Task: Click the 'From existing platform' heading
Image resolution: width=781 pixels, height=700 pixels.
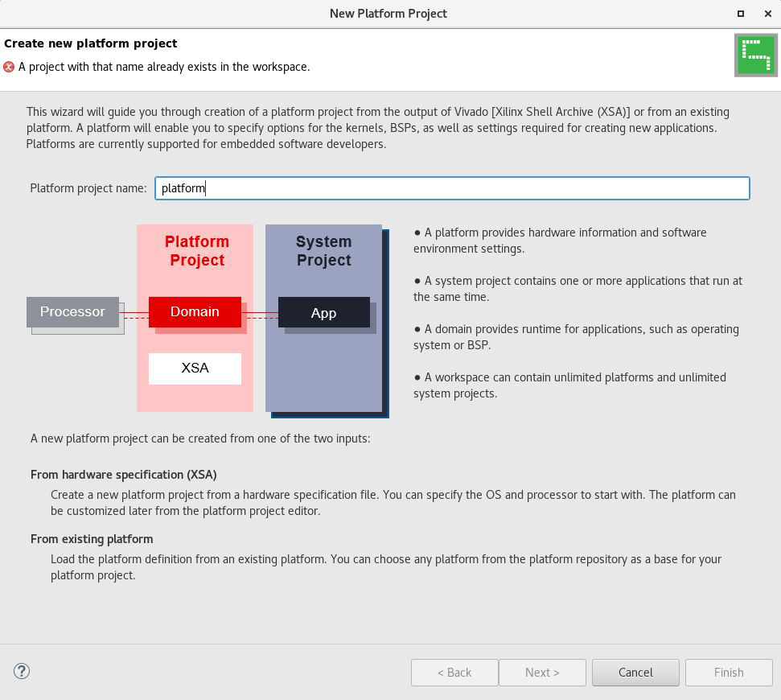Action: pyautogui.click(x=92, y=539)
